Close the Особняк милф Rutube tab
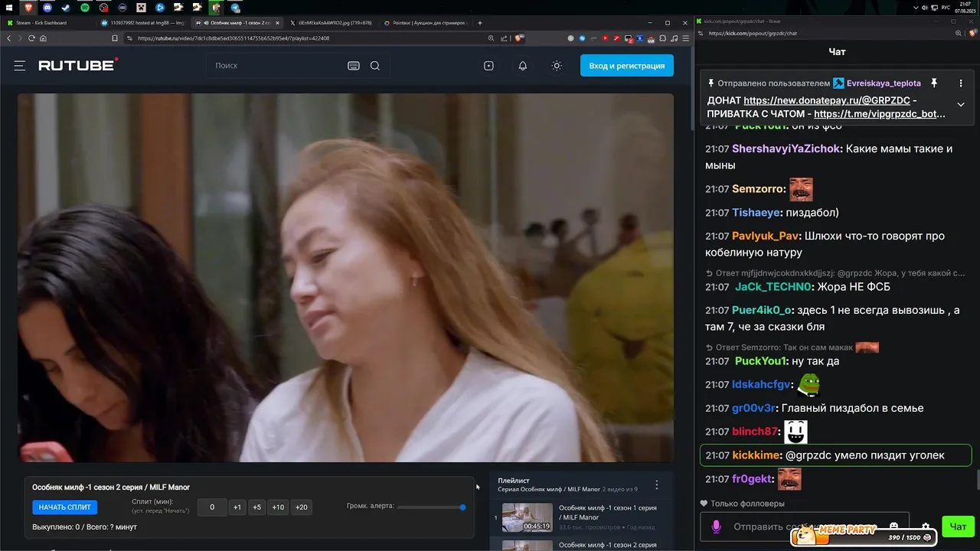Viewport: 980px width, 551px height. coord(277,23)
